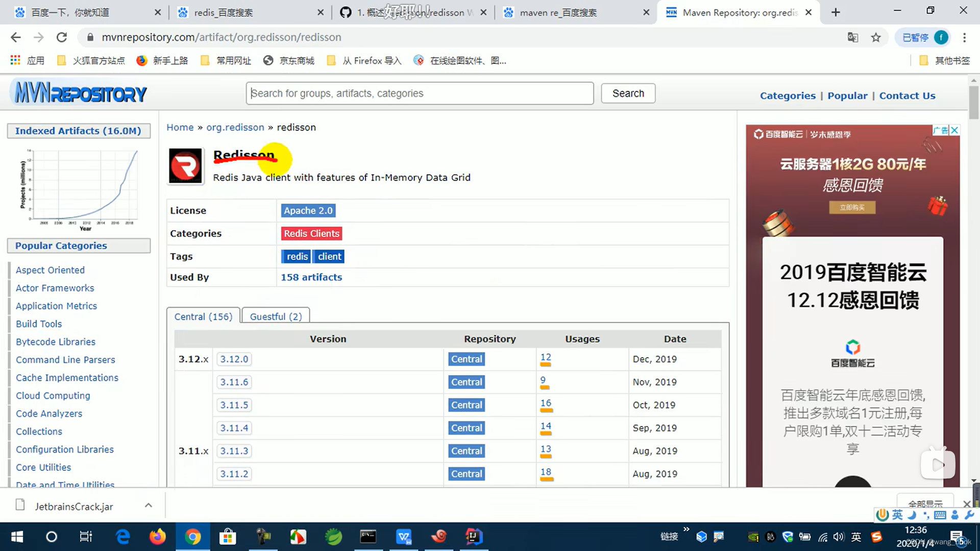Click the browser address bar URL
This screenshot has height=551, width=980.
pos(222,37)
